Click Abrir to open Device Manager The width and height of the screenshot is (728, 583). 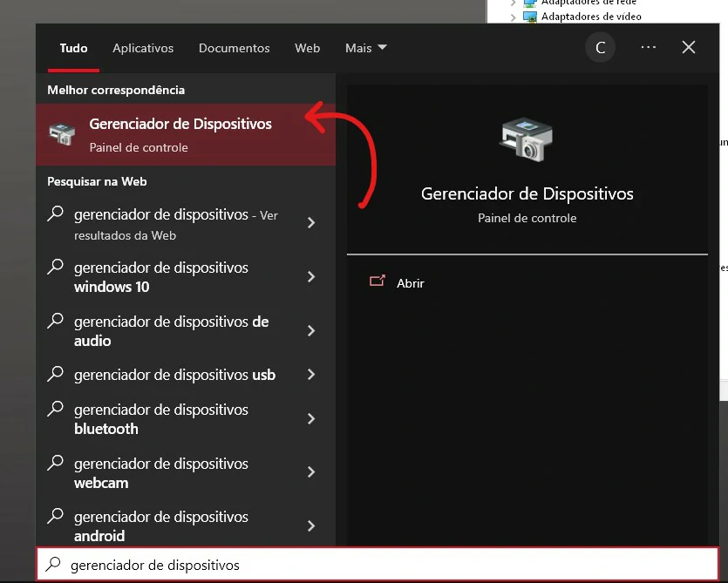411,283
